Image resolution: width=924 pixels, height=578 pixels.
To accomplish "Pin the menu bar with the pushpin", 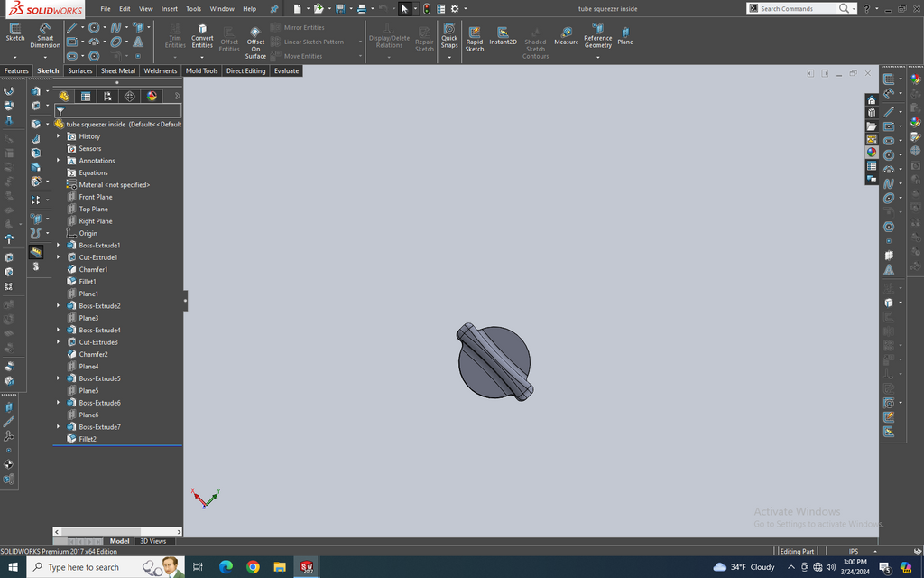I will coord(274,9).
